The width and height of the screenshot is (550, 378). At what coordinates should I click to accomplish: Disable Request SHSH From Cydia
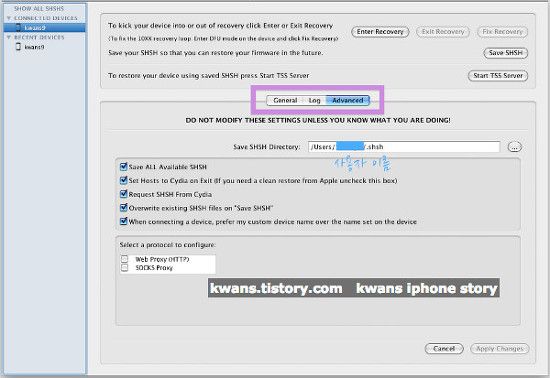coord(123,194)
